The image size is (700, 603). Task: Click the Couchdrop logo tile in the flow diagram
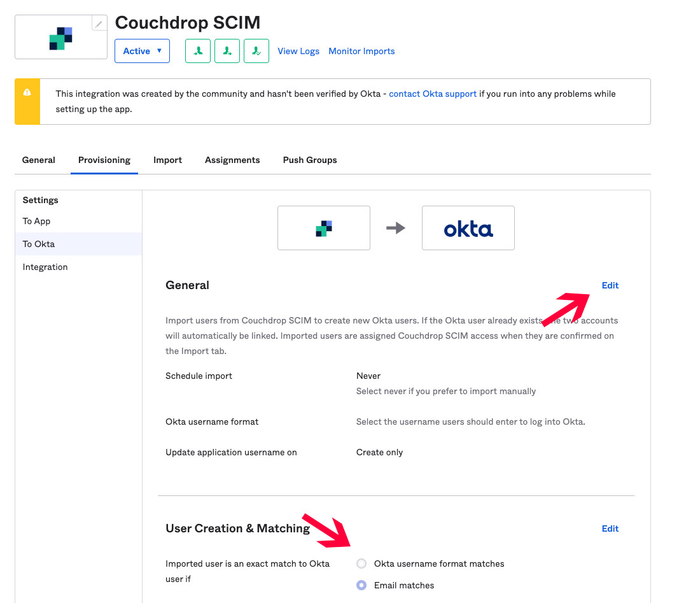click(324, 228)
